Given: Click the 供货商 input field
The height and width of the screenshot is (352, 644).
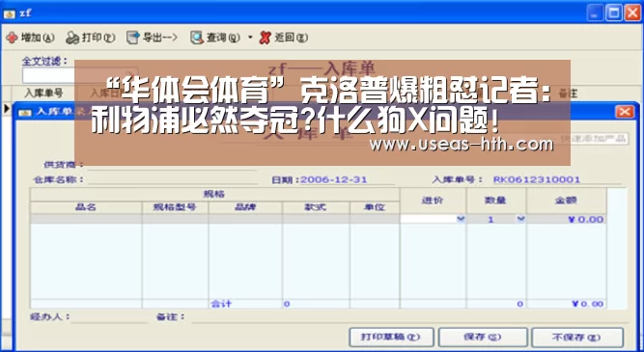Looking at the screenshot, I should click(x=172, y=165).
